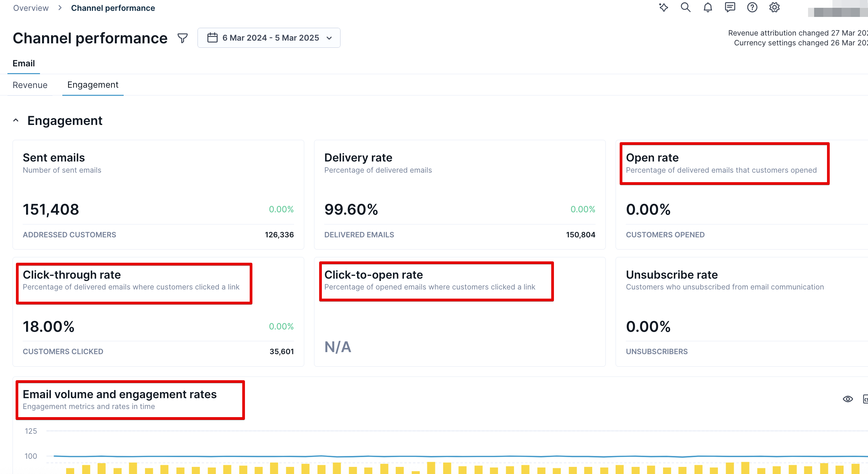Image resolution: width=868 pixels, height=474 pixels.
Task: Click the AI sparkle assistant icon
Action: pos(663,7)
